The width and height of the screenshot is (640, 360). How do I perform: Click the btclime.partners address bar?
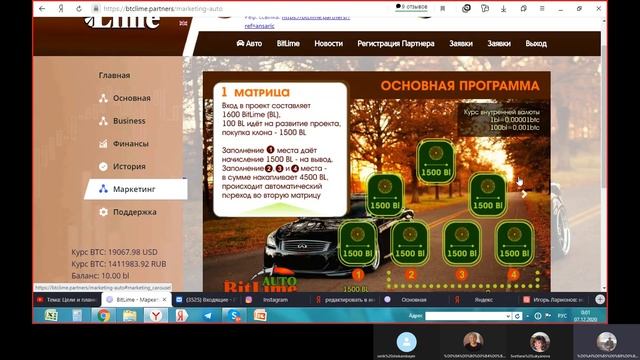[x=163, y=9]
